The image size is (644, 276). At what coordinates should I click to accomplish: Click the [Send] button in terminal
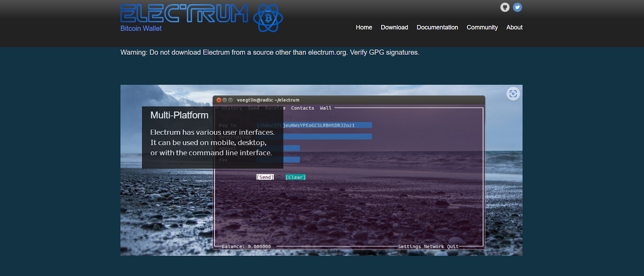click(x=265, y=177)
